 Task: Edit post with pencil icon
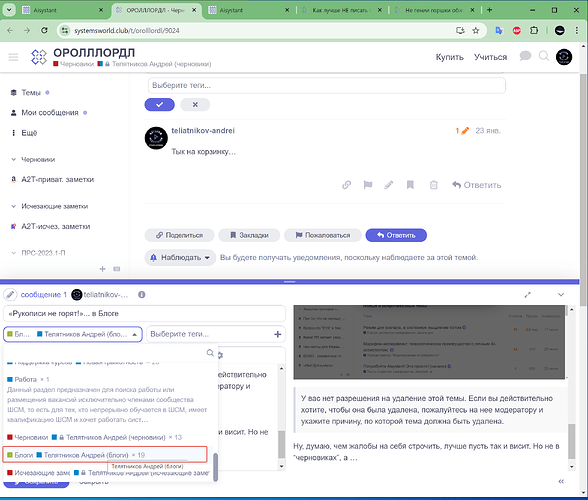[389, 185]
